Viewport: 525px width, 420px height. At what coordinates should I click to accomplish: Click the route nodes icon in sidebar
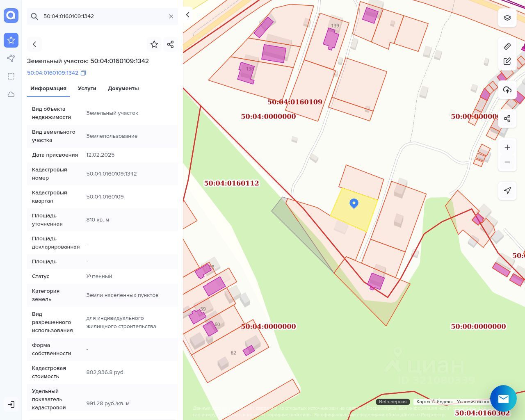click(x=11, y=58)
